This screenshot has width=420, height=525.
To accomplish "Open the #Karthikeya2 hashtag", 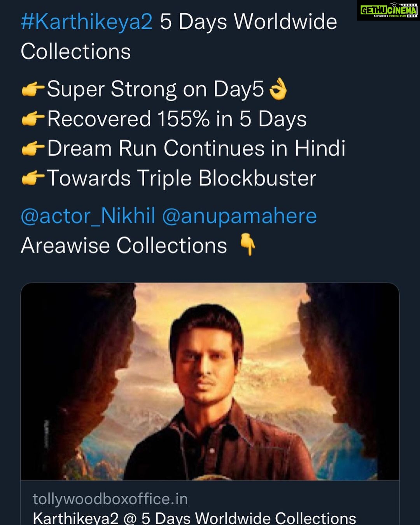I will point(86,22).
